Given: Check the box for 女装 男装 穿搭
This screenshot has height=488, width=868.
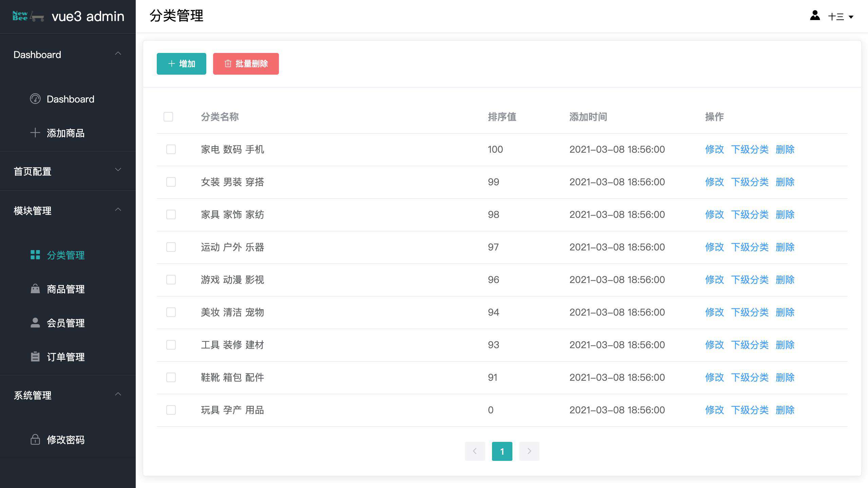Looking at the screenshot, I should coord(171,182).
